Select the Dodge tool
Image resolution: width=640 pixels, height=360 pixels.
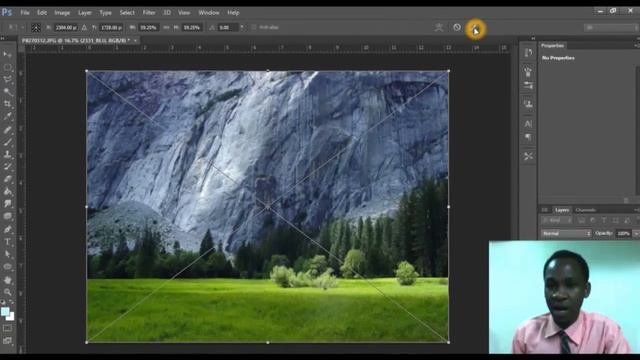[x=7, y=216]
